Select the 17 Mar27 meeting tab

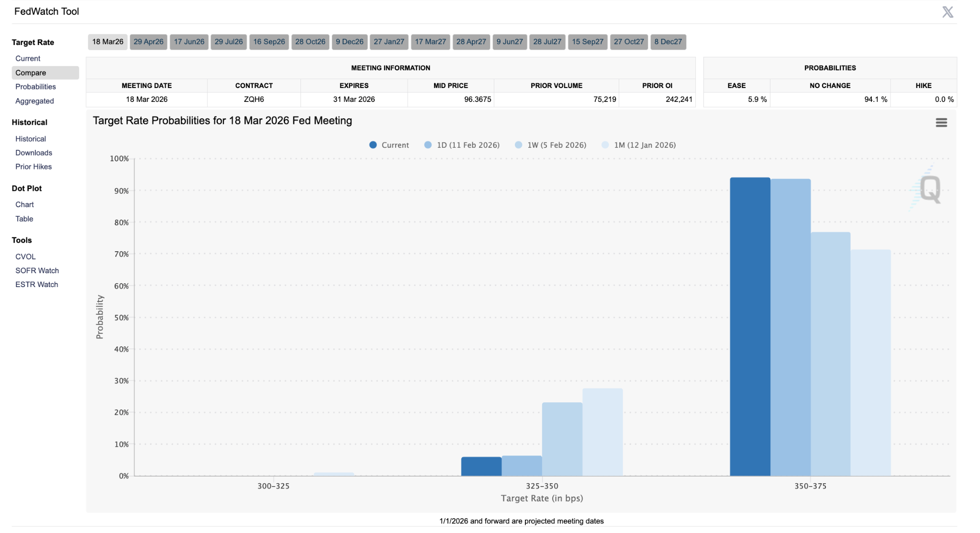point(430,42)
